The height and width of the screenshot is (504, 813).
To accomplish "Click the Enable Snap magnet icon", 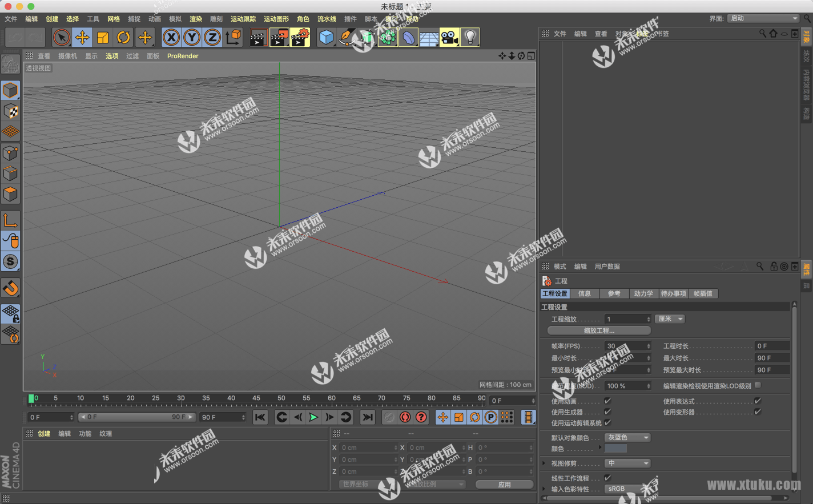I will pyautogui.click(x=10, y=288).
